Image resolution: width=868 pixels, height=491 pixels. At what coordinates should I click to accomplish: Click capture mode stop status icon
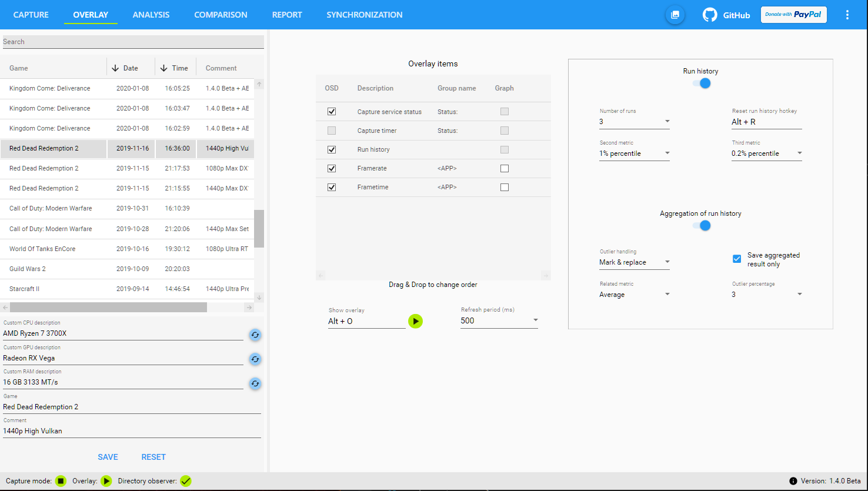click(x=61, y=481)
